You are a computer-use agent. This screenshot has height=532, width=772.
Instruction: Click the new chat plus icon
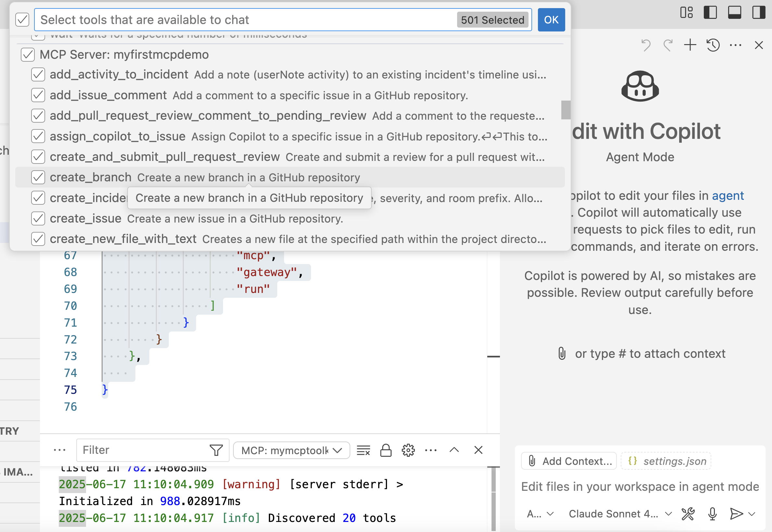coord(690,45)
